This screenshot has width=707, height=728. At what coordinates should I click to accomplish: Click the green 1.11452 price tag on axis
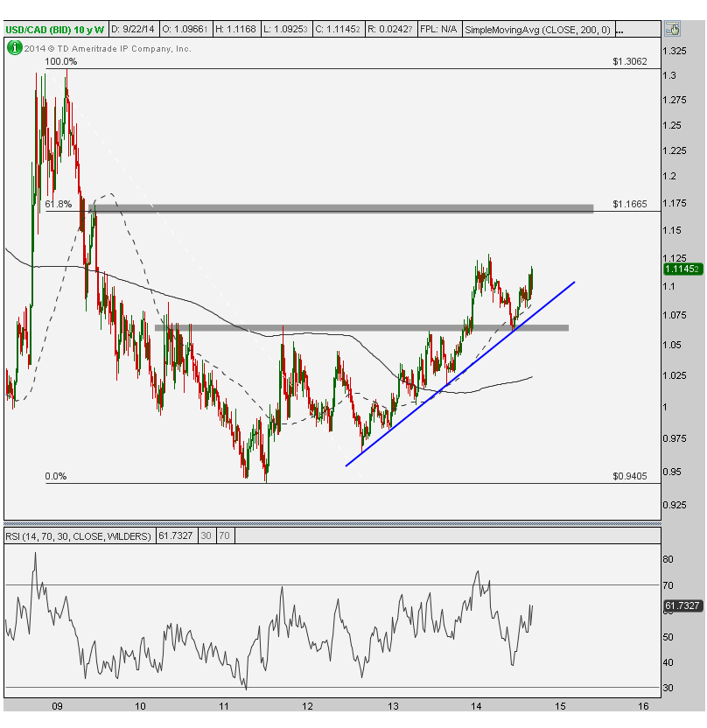coord(682,269)
